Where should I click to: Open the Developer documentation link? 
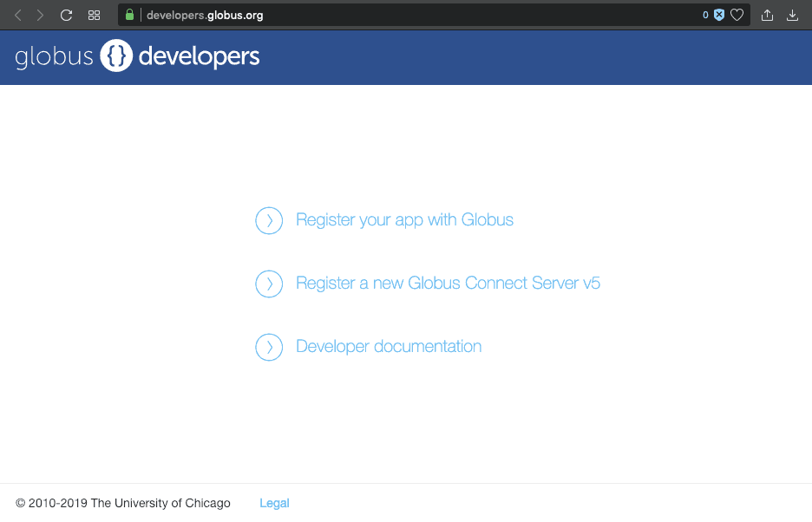(x=389, y=347)
